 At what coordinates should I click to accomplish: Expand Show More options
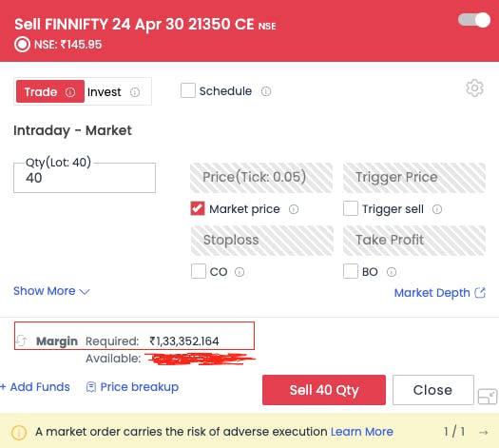point(51,291)
